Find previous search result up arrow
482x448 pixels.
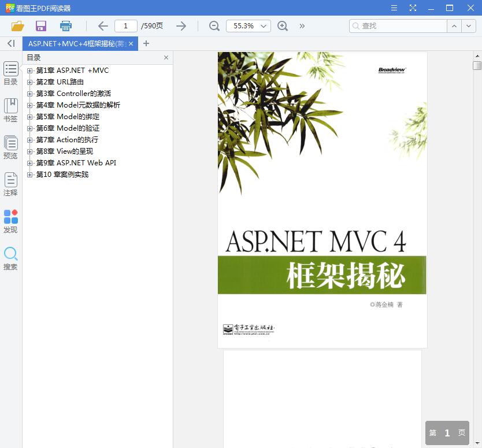[454, 26]
